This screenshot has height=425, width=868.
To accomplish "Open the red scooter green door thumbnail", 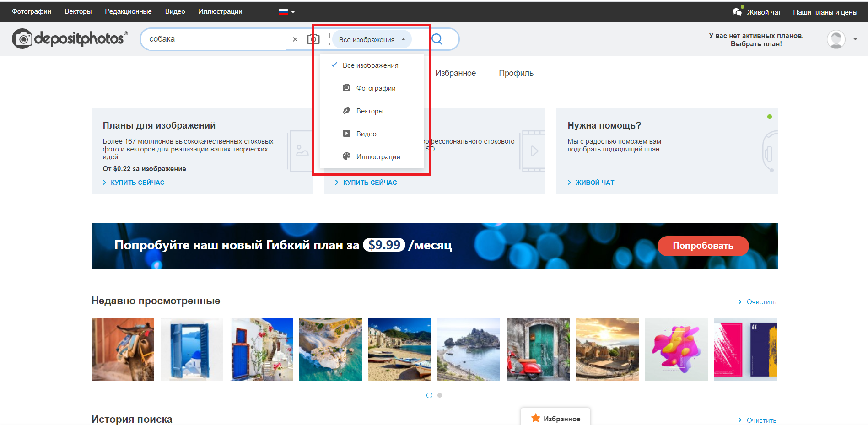I will coord(538,350).
